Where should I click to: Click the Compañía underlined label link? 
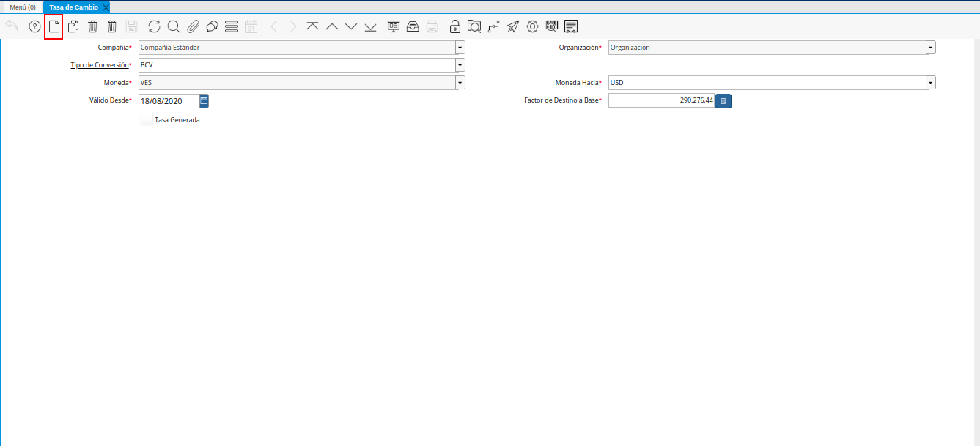pyautogui.click(x=113, y=48)
